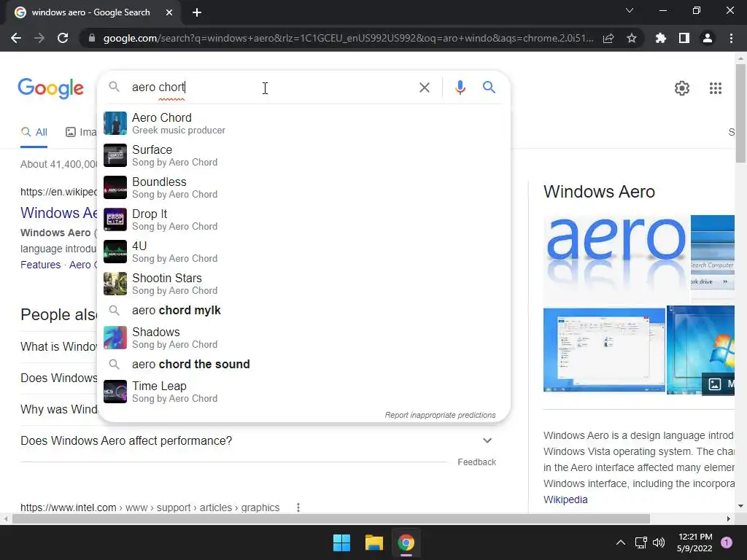Switch to the All results tab

(x=34, y=133)
